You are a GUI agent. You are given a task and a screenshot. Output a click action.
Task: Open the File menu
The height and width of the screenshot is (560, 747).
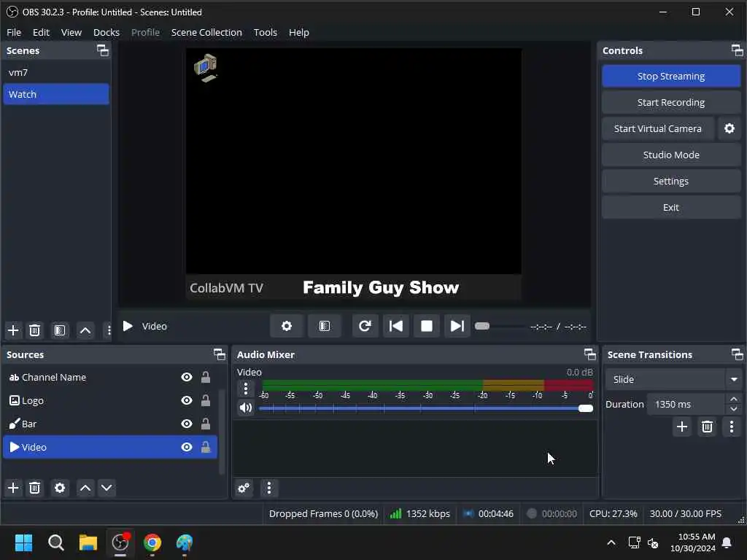coord(14,32)
